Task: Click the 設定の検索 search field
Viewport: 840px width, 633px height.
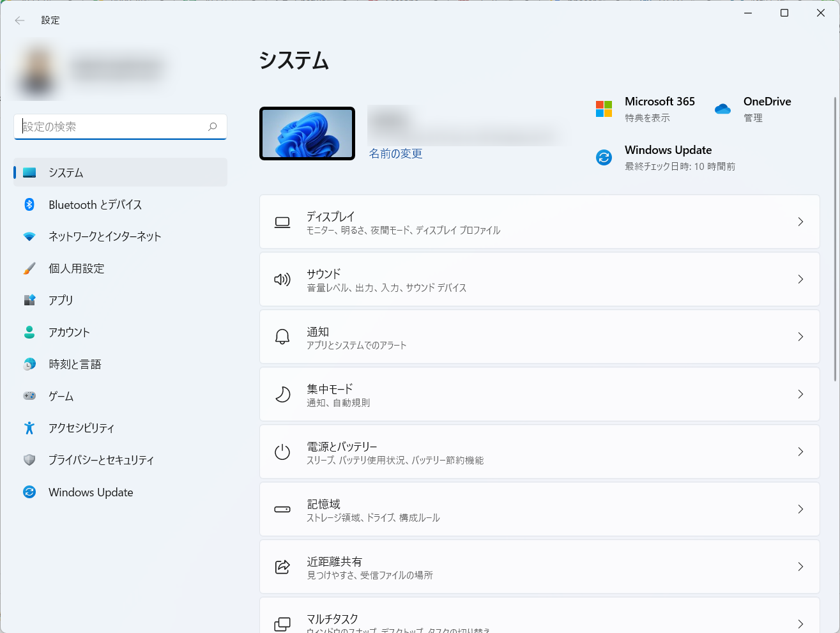Action: click(x=114, y=126)
